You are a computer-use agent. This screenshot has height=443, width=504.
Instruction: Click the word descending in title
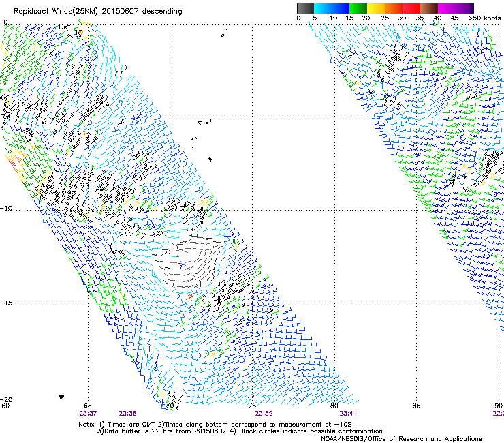(x=162, y=12)
